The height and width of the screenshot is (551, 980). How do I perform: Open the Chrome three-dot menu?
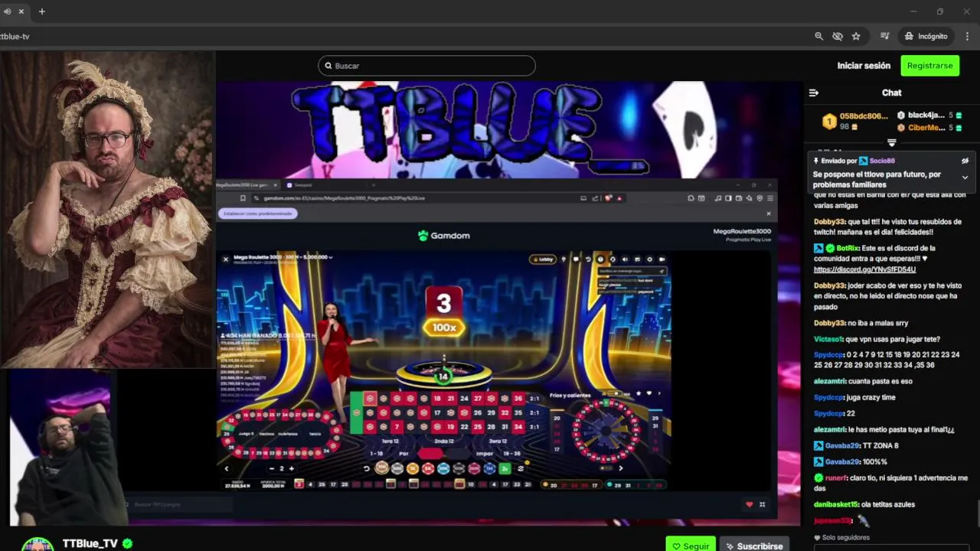(x=968, y=36)
